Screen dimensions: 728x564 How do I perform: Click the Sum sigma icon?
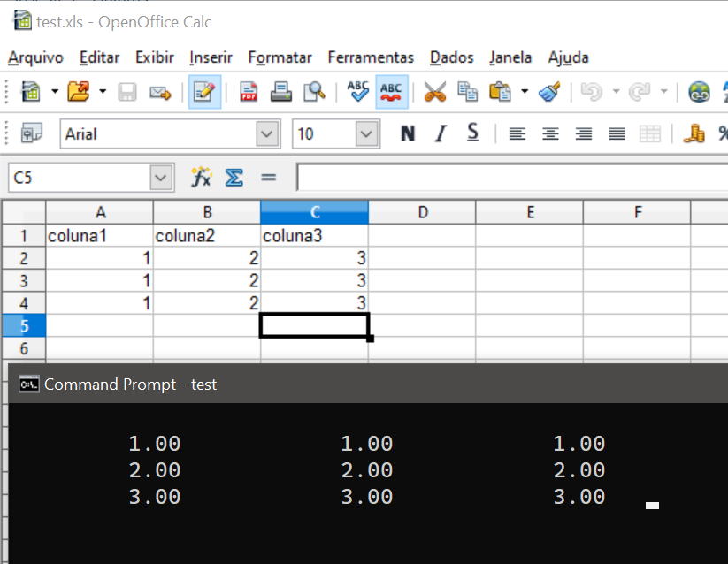[234, 178]
